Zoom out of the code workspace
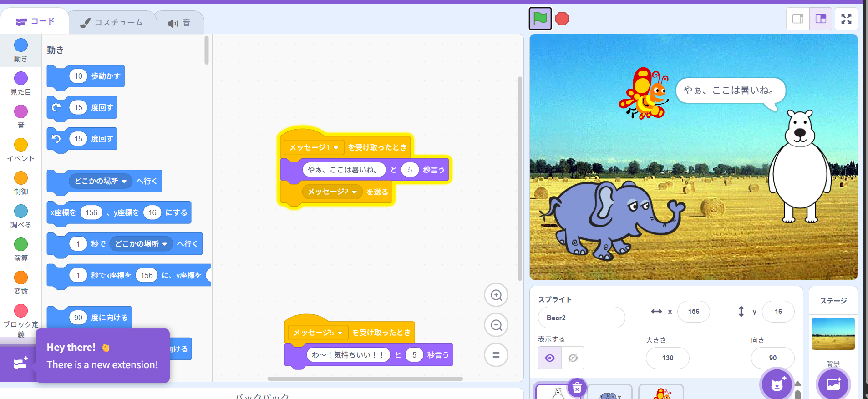The height and width of the screenshot is (399, 868). (x=496, y=325)
